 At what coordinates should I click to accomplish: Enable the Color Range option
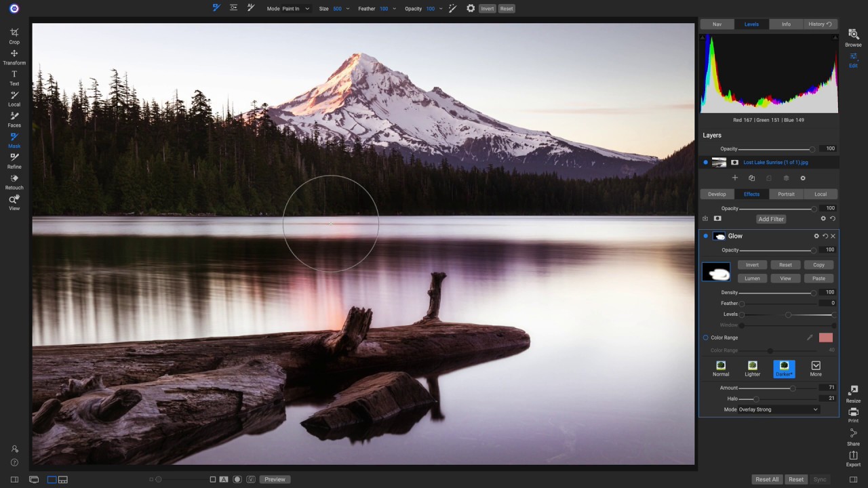[705, 338]
